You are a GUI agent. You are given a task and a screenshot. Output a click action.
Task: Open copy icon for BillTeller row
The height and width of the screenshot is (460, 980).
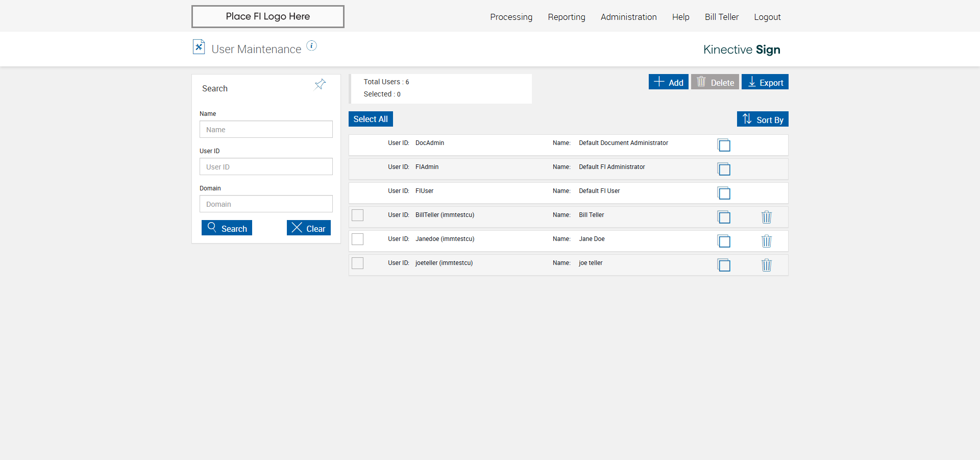click(x=724, y=217)
